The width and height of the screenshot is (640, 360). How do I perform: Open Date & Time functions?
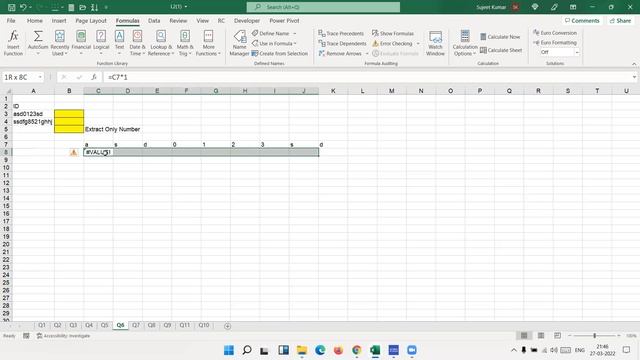(137, 42)
